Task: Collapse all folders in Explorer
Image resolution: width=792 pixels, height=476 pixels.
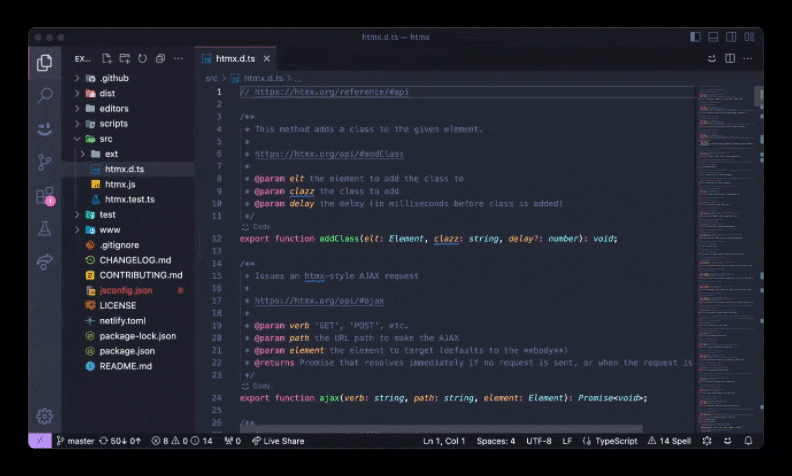Action: point(160,59)
